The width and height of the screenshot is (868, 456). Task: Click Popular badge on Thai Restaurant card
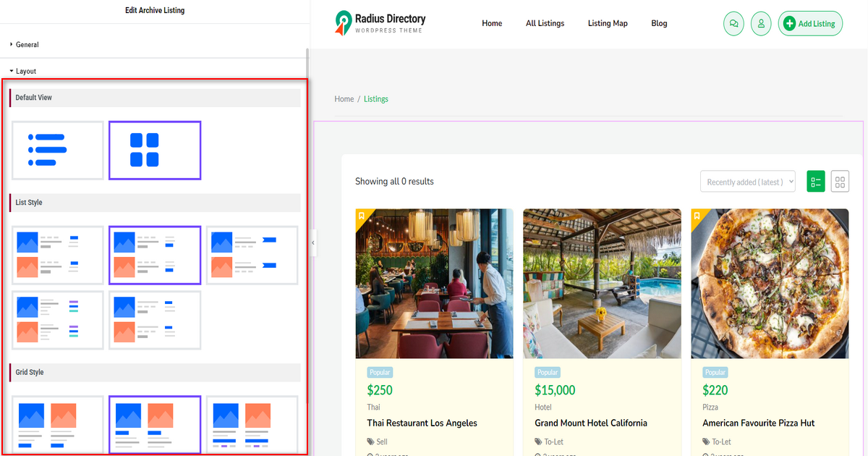point(380,372)
